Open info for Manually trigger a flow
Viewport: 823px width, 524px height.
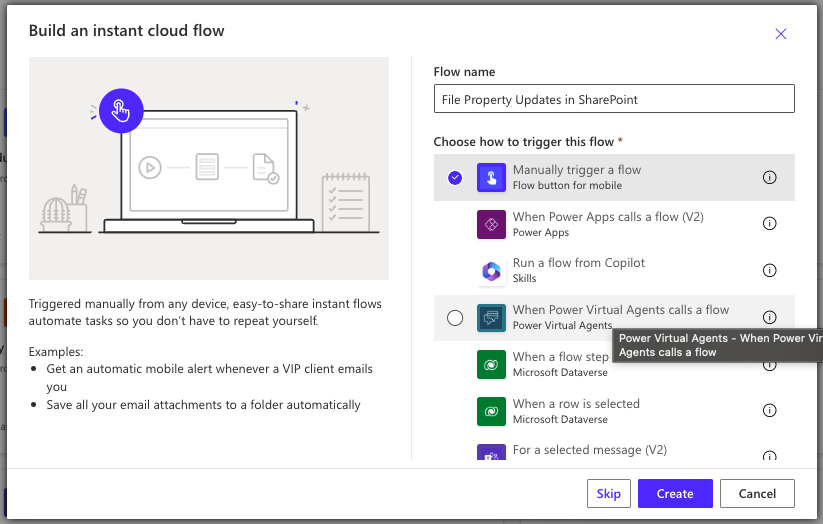click(769, 177)
